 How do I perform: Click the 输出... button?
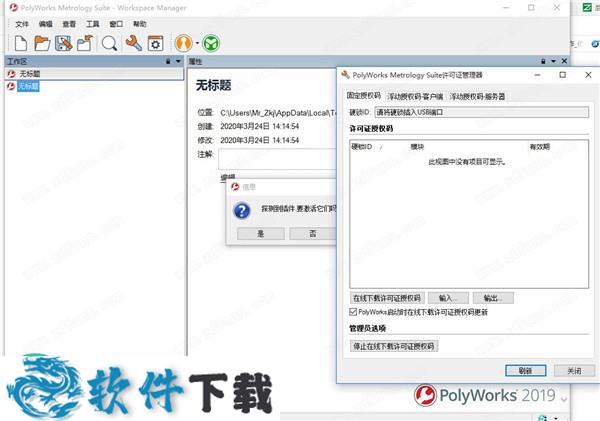[x=493, y=298]
